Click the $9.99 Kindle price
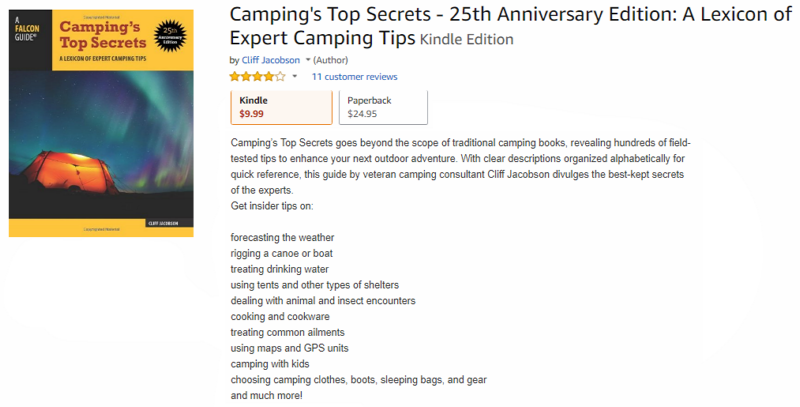This screenshot has height=407, width=800. click(x=252, y=114)
